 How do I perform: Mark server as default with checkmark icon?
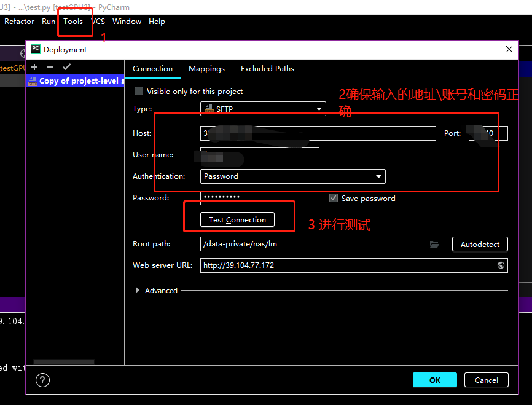click(66, 67)
